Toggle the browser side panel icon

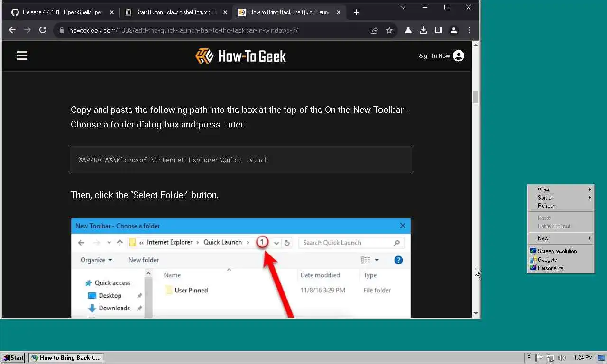439,30
